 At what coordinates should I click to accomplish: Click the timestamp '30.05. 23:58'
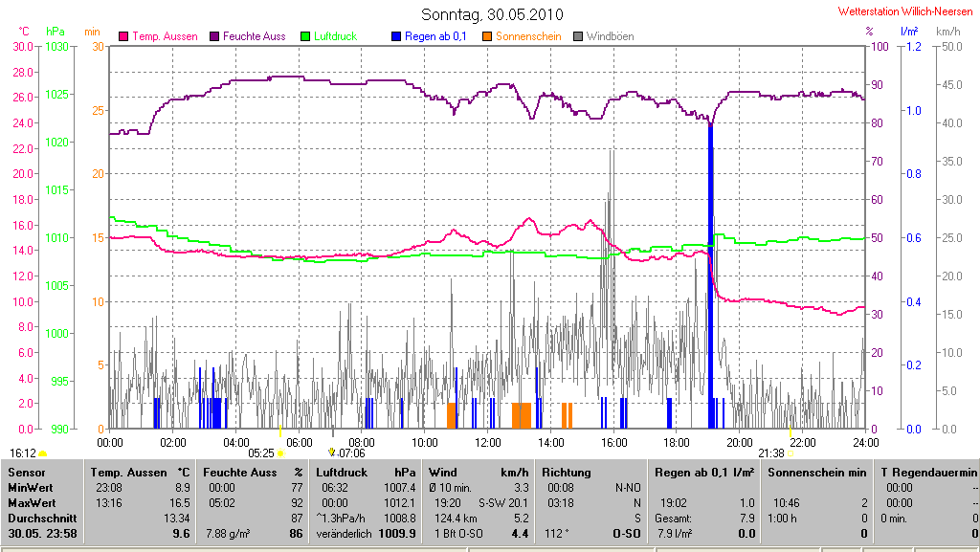tap(42, 534)
